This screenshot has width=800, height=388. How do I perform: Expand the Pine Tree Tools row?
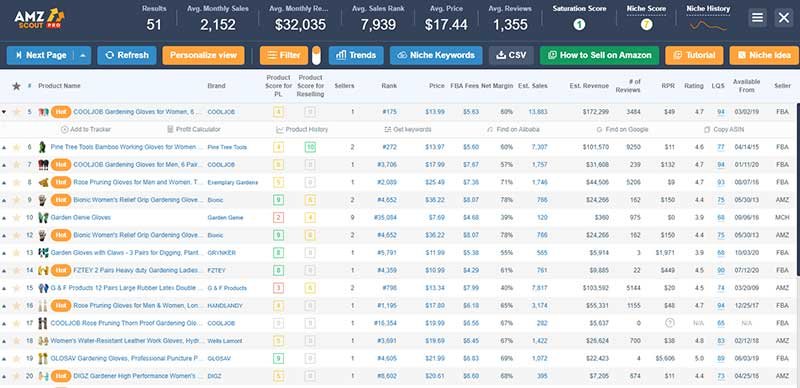click(4, 147)
